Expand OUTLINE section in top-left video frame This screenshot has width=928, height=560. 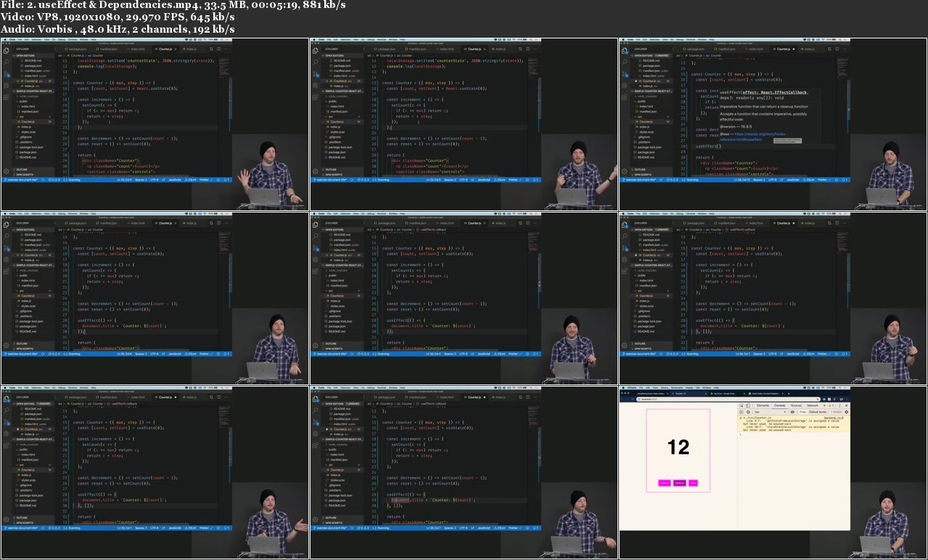22,169
